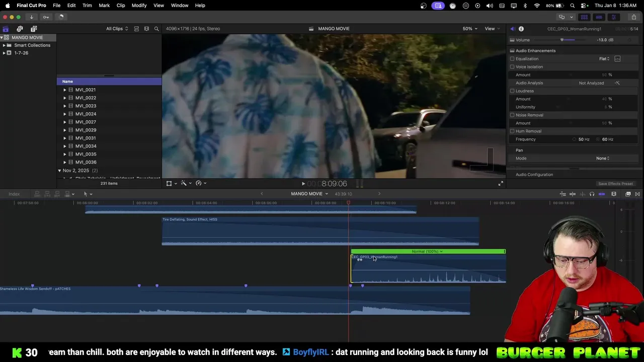Click Save Effects Preset button

[615, 184]
